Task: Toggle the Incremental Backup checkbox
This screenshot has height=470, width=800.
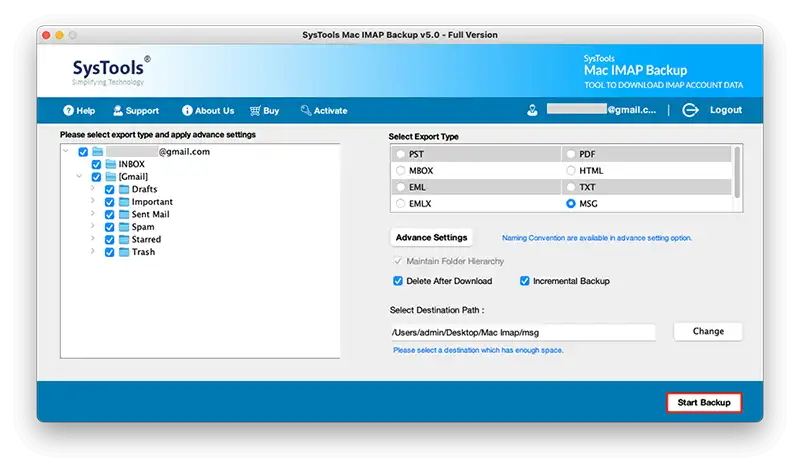Action: [x=524, y=281]
